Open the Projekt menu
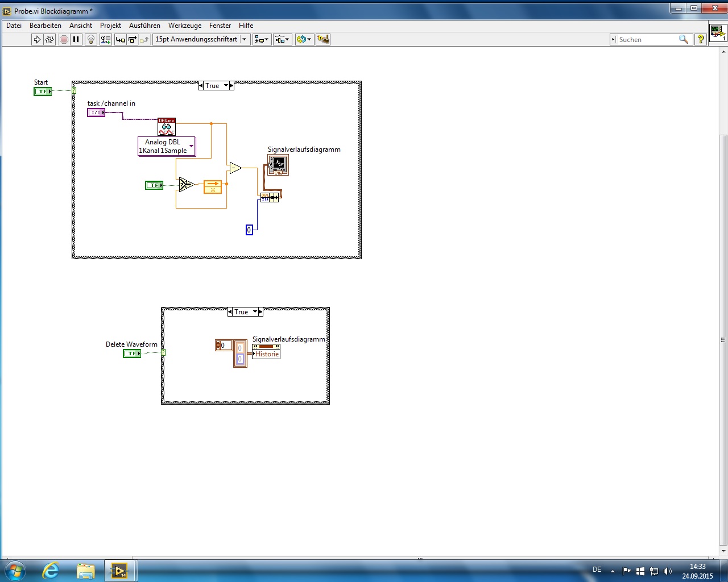Screen dimensions: 728x582 (x=110, y=26)
